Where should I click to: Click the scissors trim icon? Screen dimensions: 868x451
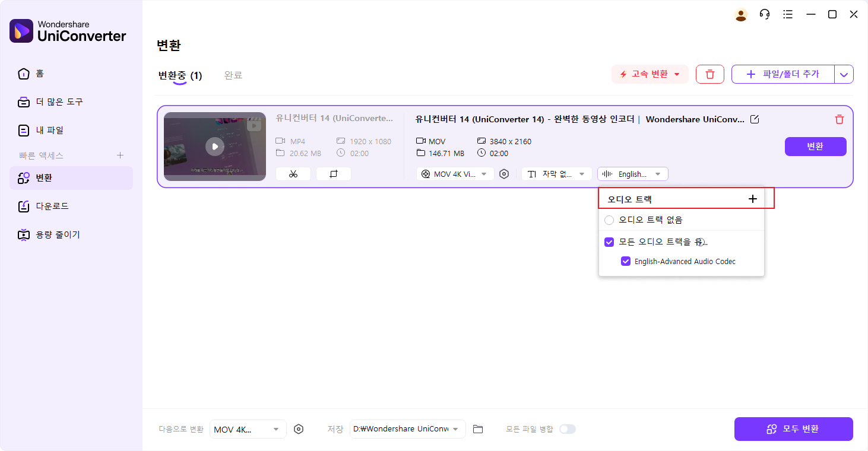tap(293, 174)
